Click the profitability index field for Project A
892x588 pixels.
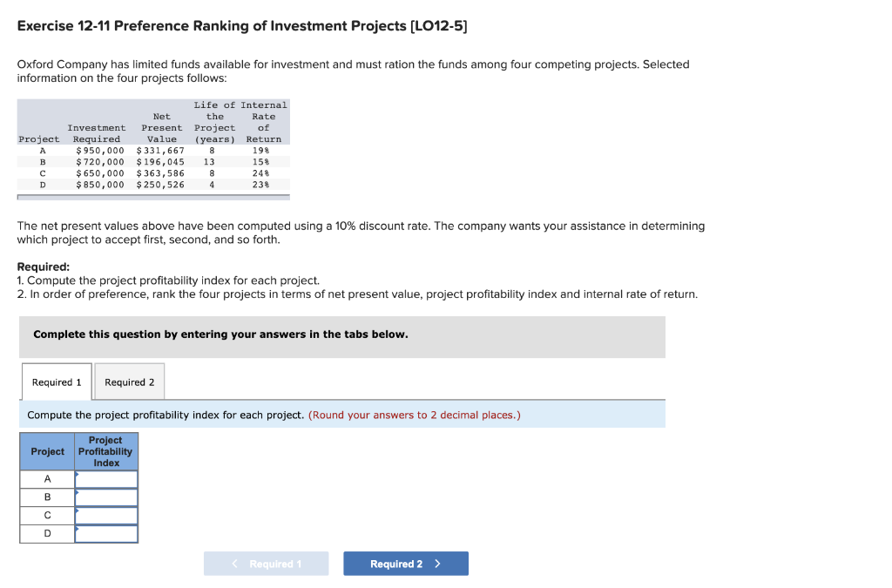coord(106,478)
